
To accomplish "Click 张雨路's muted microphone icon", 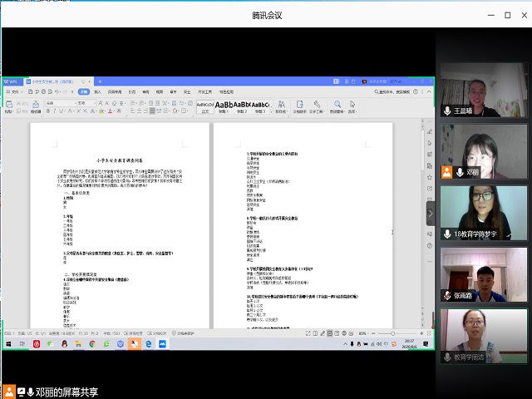I will 447,295.
